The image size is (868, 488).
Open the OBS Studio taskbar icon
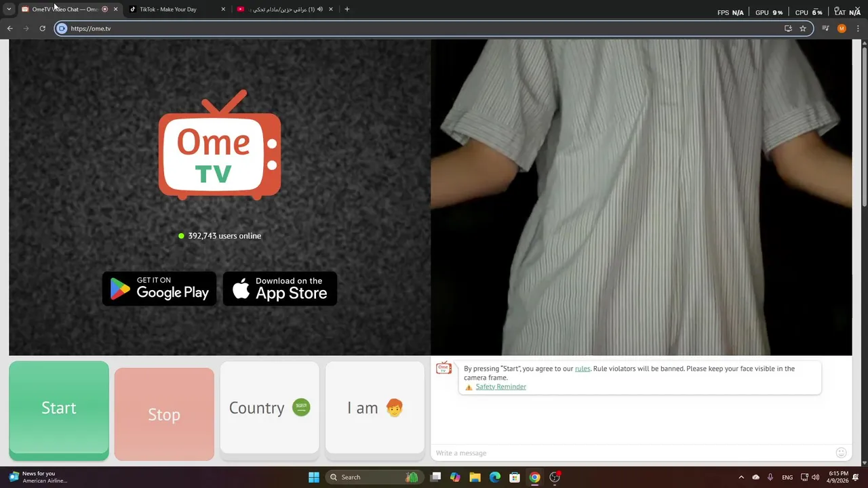[x=555, y=477]
